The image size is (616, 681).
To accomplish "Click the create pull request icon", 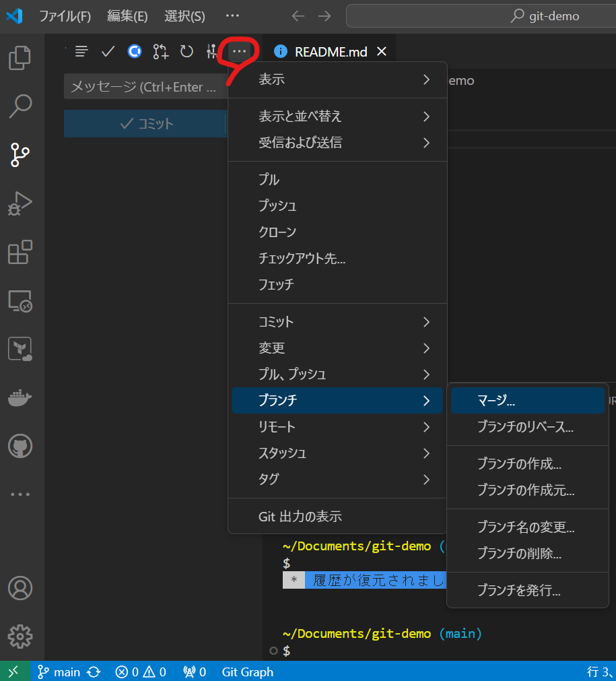I will 161,51.
